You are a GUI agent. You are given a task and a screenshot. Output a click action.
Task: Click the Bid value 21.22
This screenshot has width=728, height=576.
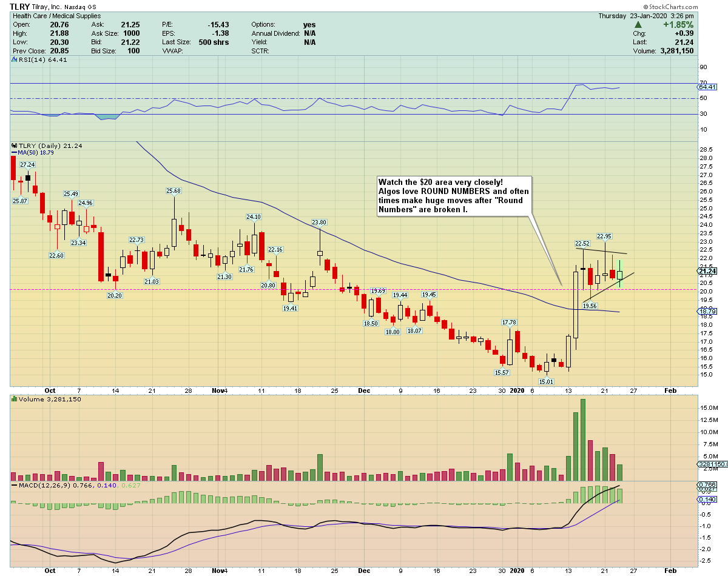click(x=130, y=42)
